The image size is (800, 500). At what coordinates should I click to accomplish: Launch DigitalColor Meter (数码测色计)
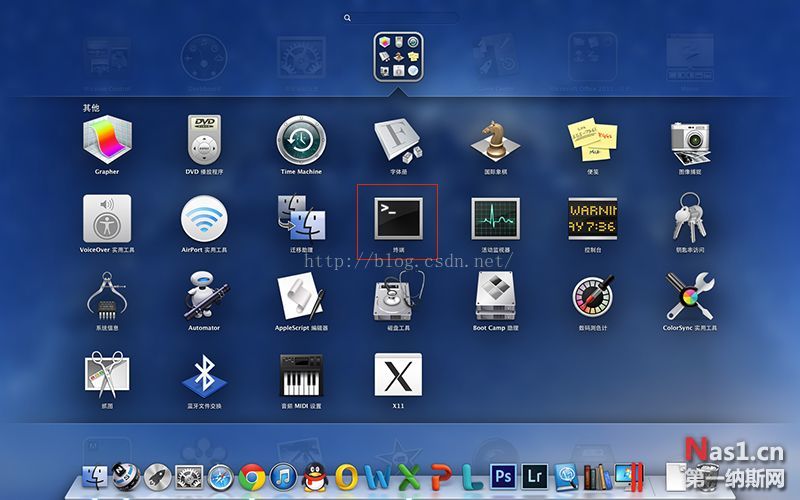[x=593, y=297]
